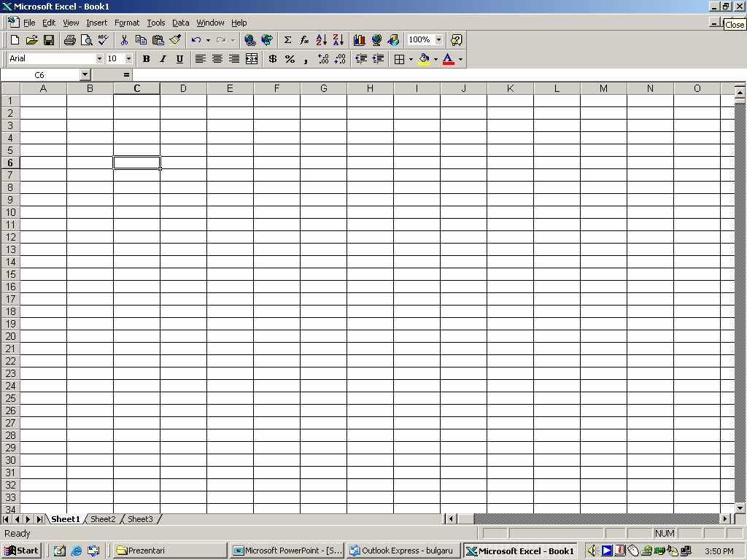Click the Open folder icon
Screen dimensions: 747x560
32,40
